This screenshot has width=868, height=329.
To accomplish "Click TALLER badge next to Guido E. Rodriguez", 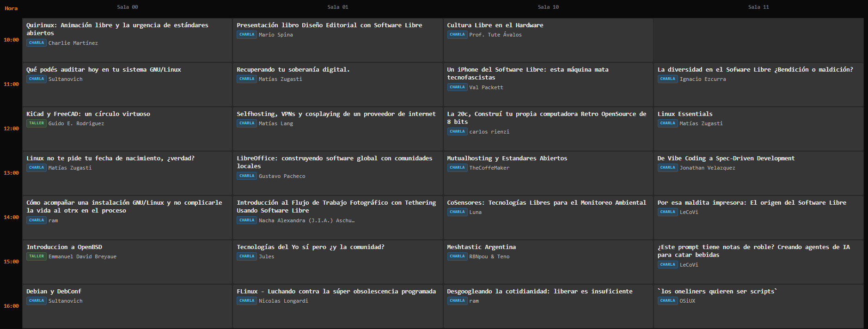I will 37,123.
